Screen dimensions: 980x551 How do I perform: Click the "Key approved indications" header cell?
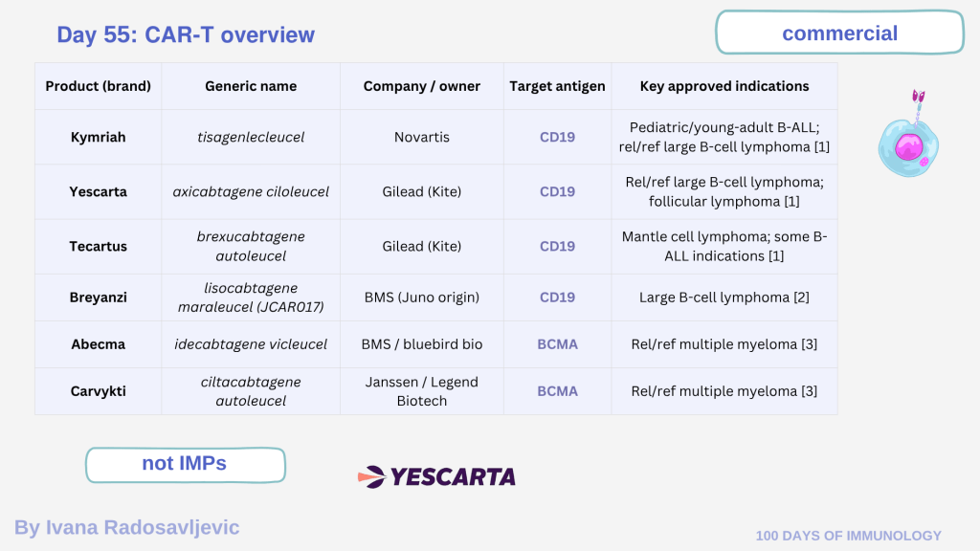pos(724,86)
